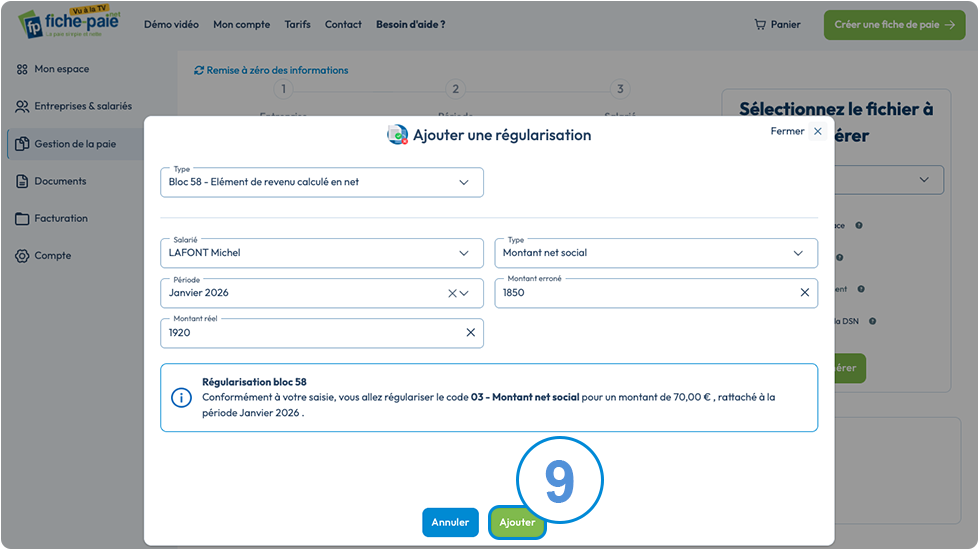Click Créer une fiche de paie button
Screen dimensions: 980x550
click(x=894, y=25)
